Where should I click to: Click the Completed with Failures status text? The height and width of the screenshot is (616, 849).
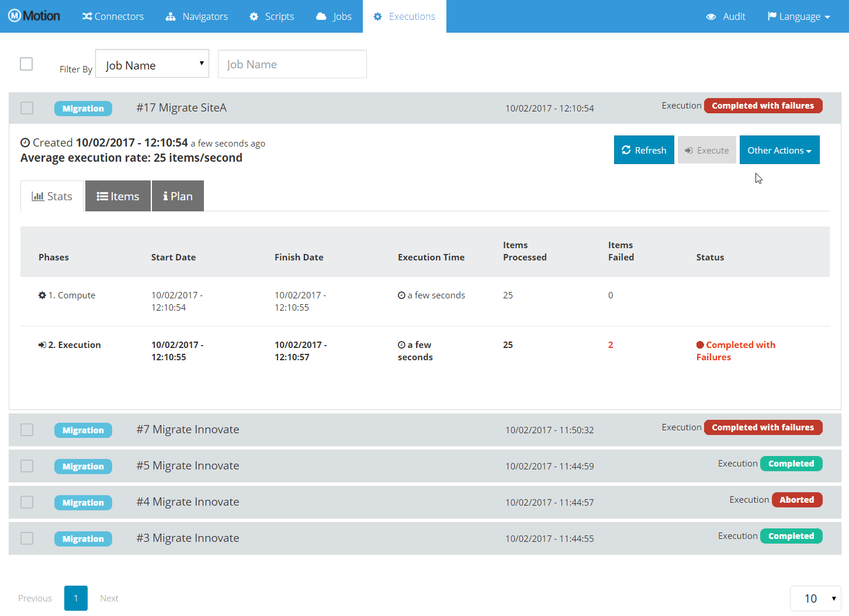[736, 351]
